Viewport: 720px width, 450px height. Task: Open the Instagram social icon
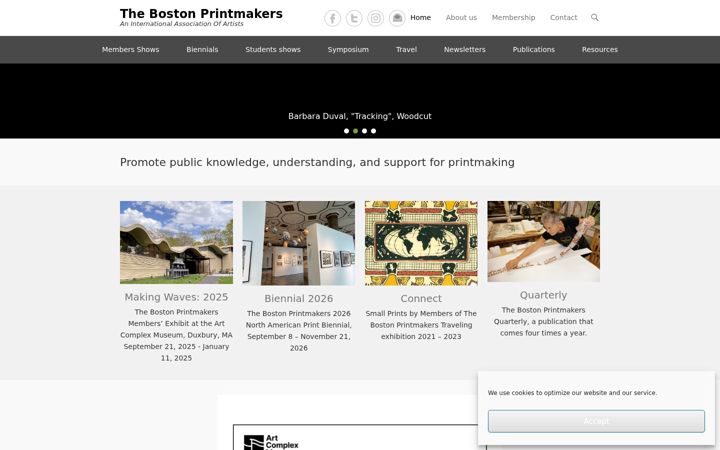coord(376,18)
